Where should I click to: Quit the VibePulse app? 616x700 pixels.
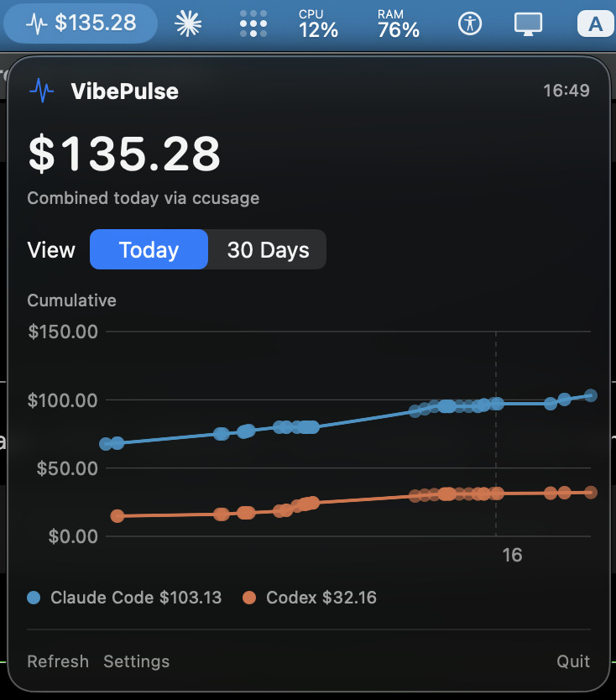(573, 661)
